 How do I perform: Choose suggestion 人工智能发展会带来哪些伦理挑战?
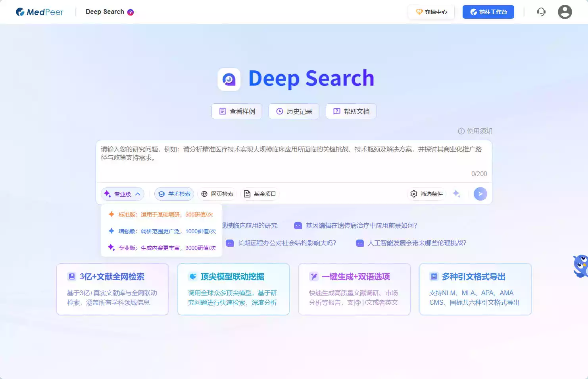tap(411, 243)
